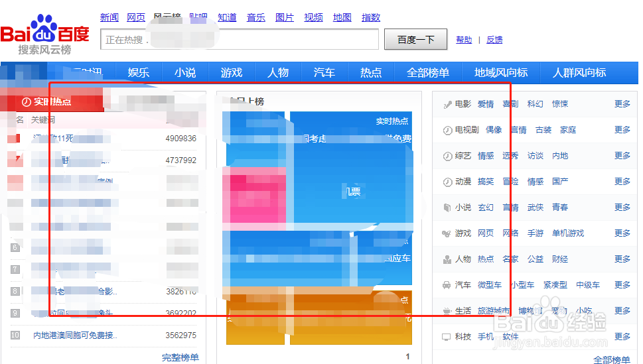Open the 知道 top link
The width and height of the screenshot is (643, 364).
tap(227, 17)
